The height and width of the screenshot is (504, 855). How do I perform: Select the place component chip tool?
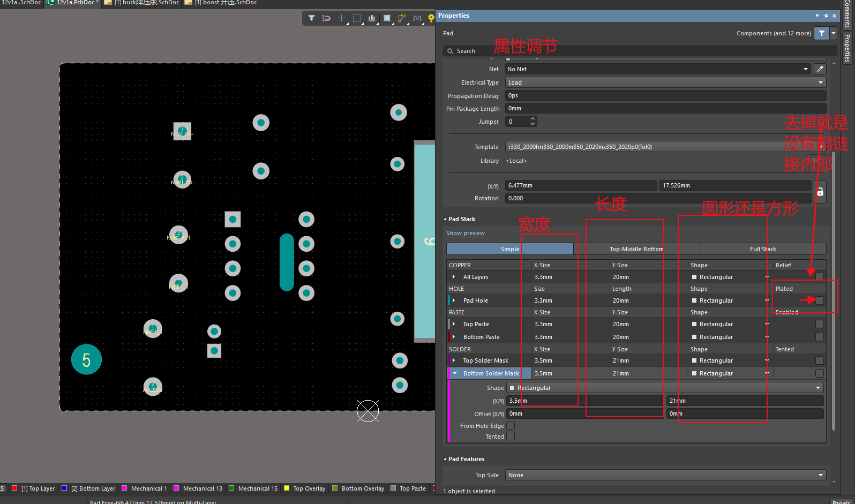click(387, 18)
